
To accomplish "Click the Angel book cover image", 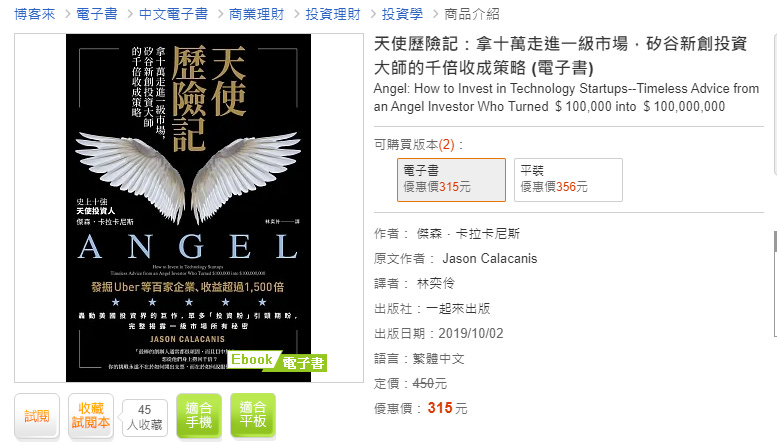I will click(x=188, y=208).
